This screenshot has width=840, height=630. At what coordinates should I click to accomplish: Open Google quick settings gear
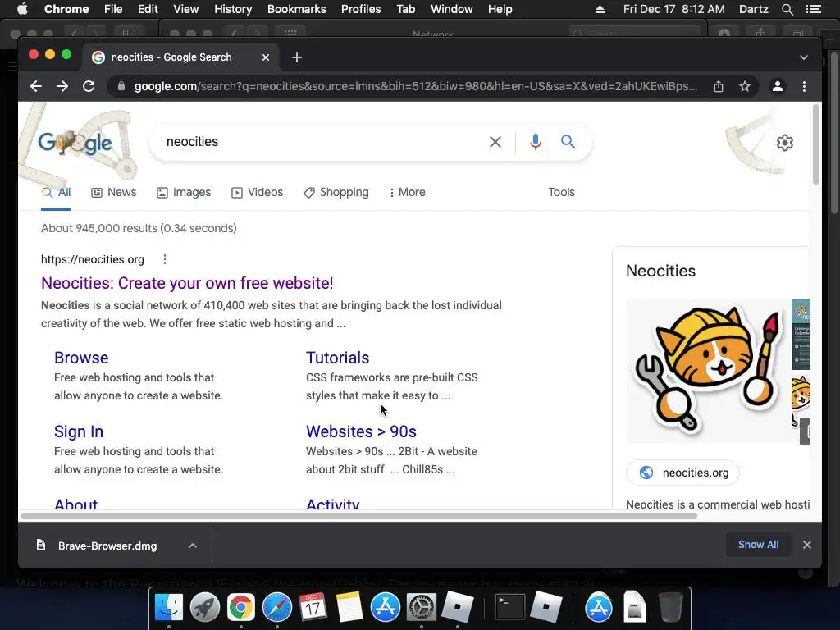785,143
